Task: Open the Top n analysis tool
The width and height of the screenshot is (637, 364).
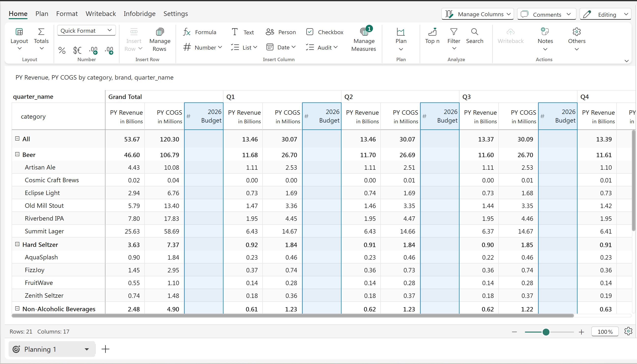Action: [x=432, y=36]
